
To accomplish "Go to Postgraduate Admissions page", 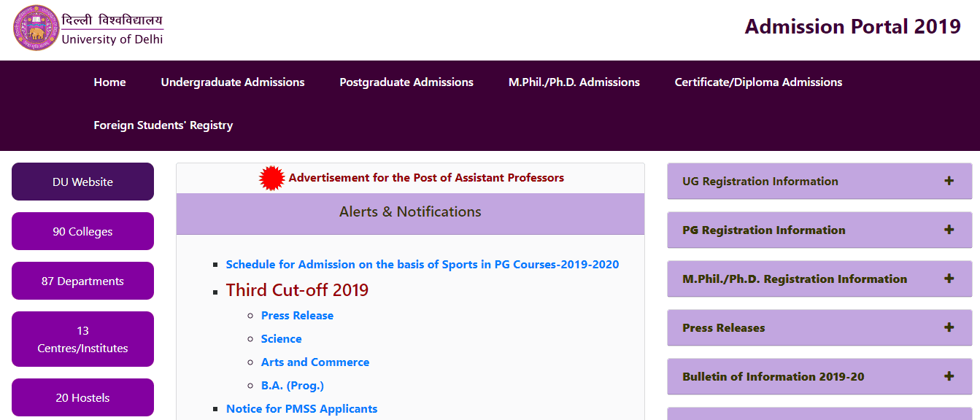I will pos(406,82).
